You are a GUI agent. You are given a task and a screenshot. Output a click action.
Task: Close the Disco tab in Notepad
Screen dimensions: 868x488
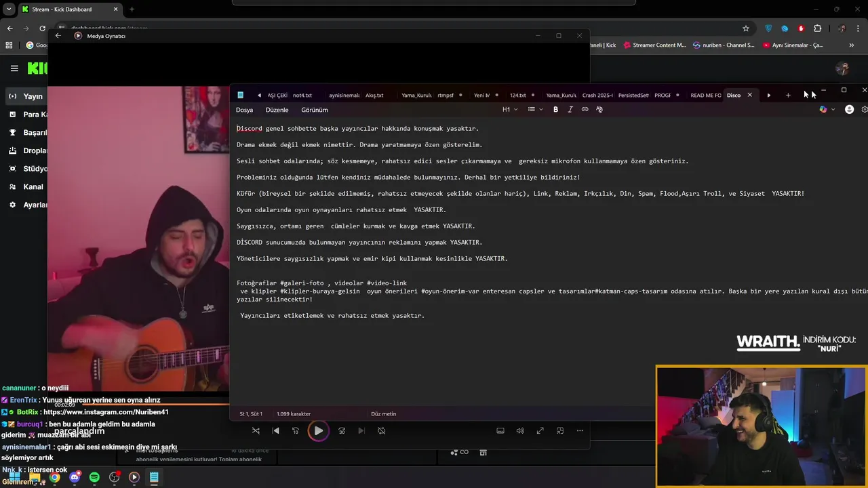[749, 95]
